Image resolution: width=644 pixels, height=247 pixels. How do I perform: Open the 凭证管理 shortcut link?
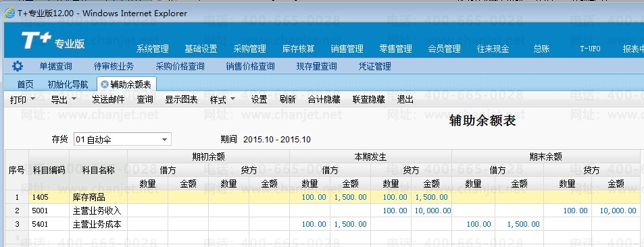pos(374,66)
